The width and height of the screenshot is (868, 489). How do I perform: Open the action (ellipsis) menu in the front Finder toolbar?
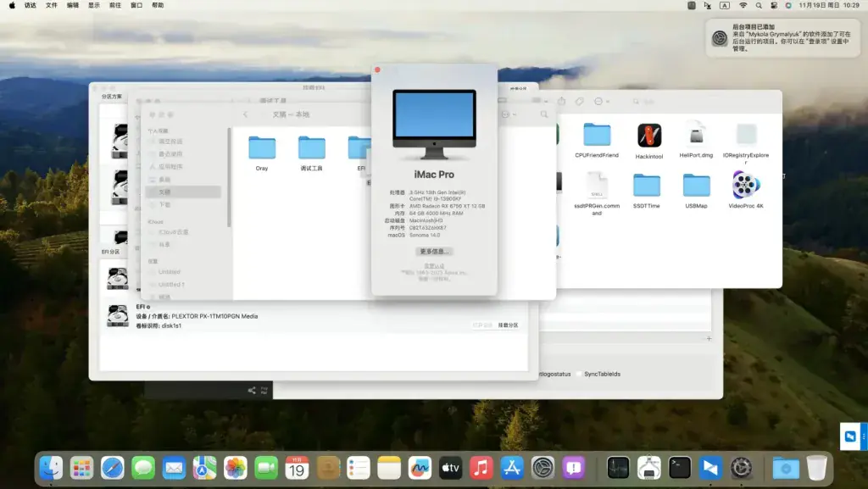[509, 114]
